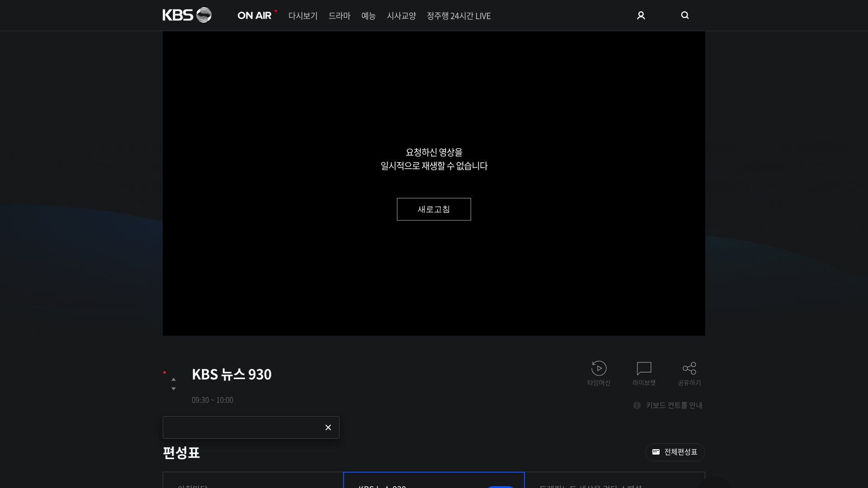Click the 09:30 ~ 10:00 time text

pos(212,400)
